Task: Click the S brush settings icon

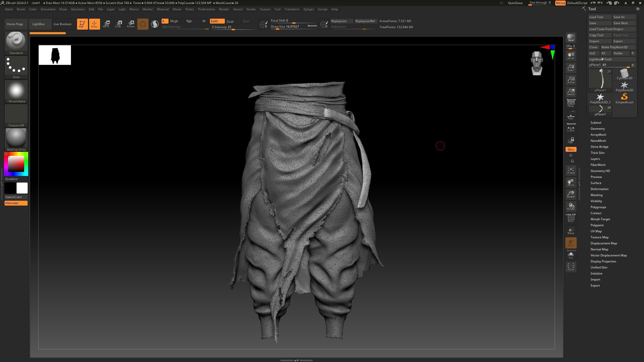Action: pyautogui.click(x=264, y=24)
